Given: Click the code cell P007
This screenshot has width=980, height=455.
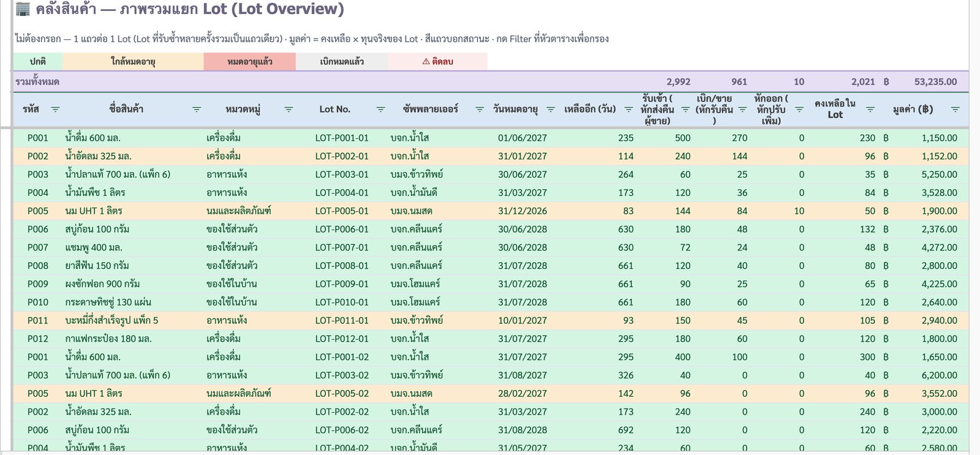Looking at the screenshot, I should (38, 248).
